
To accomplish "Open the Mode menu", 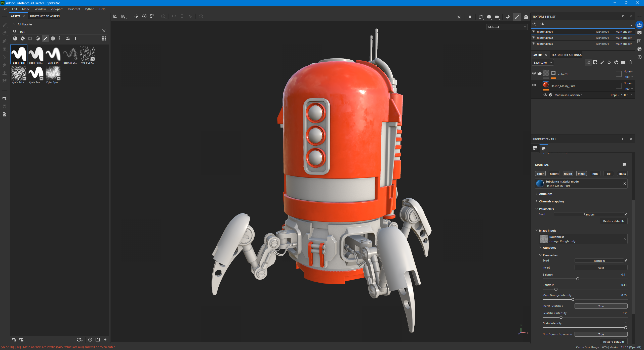I will coord(26,9).
